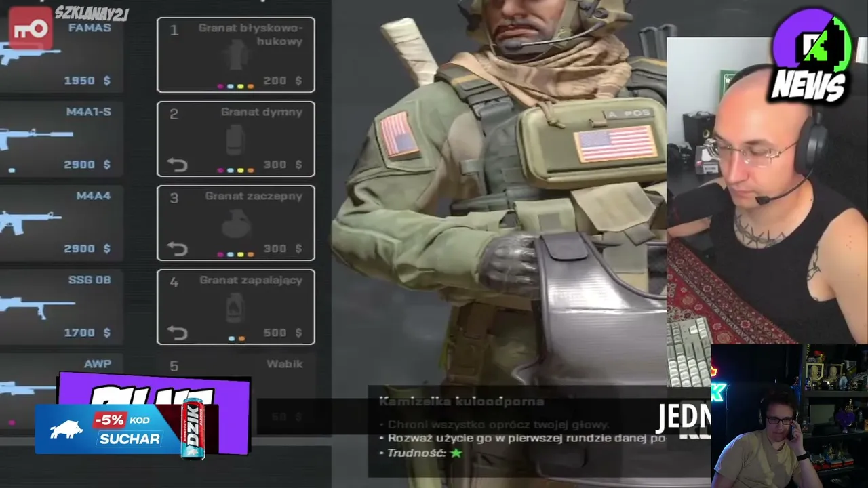Click the colored dots in Granat zapalający slot

[x=237, y=338]
